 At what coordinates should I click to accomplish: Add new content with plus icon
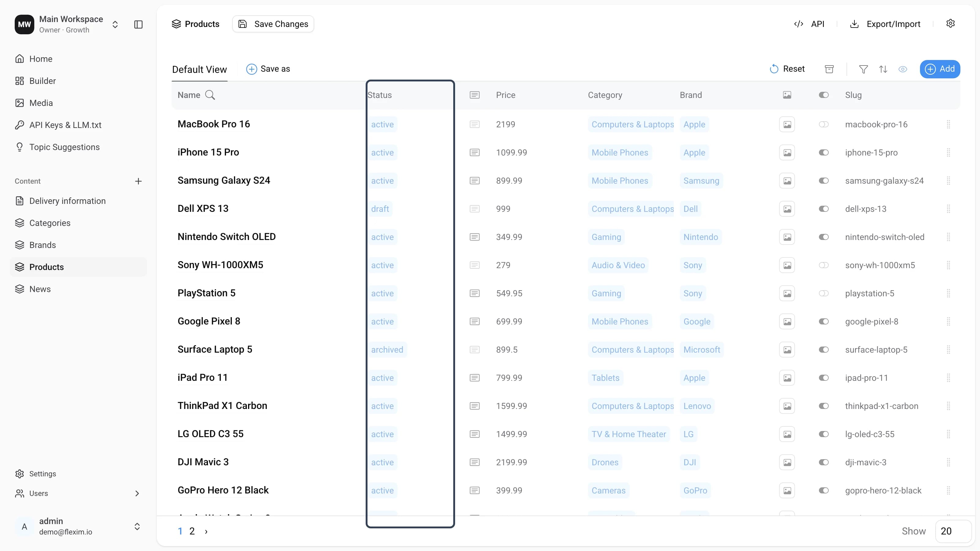pos(138,182)
